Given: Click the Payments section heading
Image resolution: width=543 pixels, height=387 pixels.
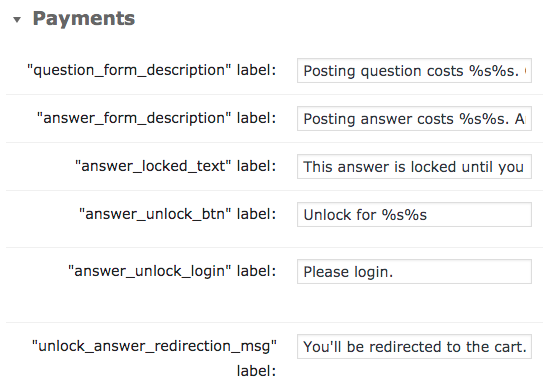Looking at the screenshot, I should tap(84, 18).
